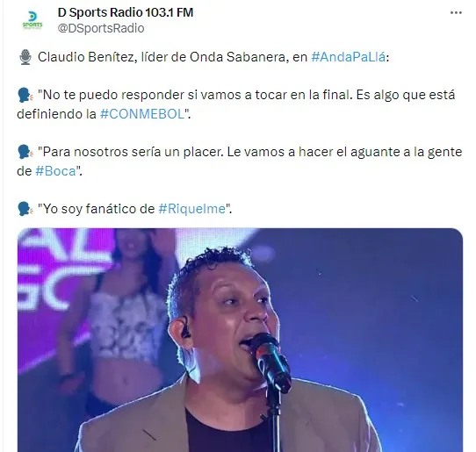476x452 pixels.
Task: Click the "Yo soy fanático de" text
Action: [97, 209]
